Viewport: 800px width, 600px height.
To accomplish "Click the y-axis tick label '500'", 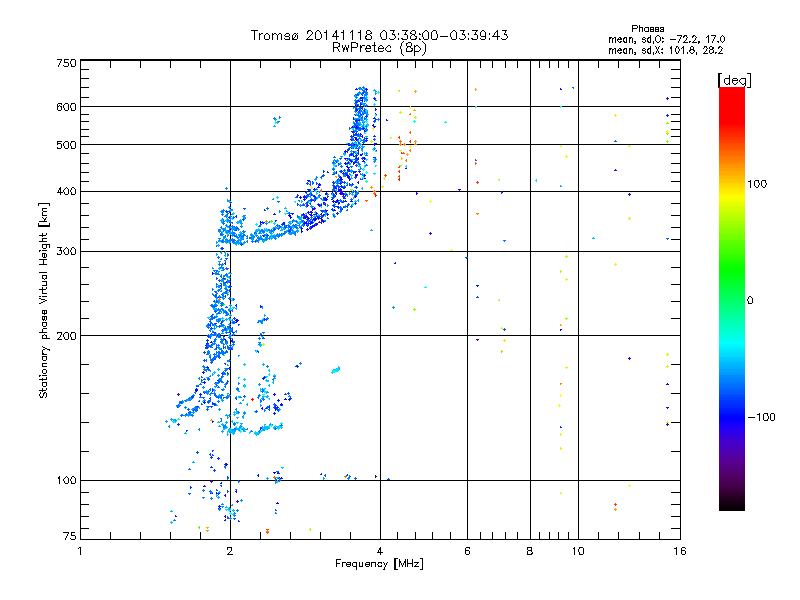I will pyautogui.click(x=66, y=145).
